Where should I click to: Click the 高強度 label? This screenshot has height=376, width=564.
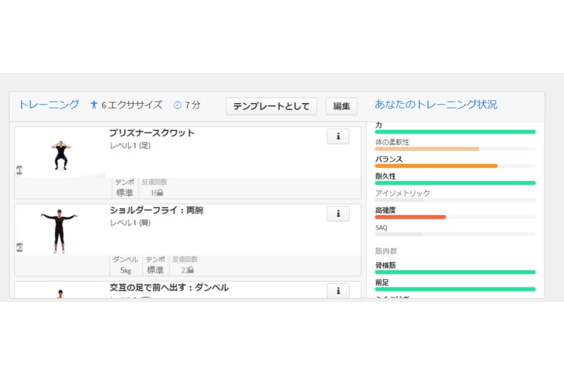click(385, 210)
